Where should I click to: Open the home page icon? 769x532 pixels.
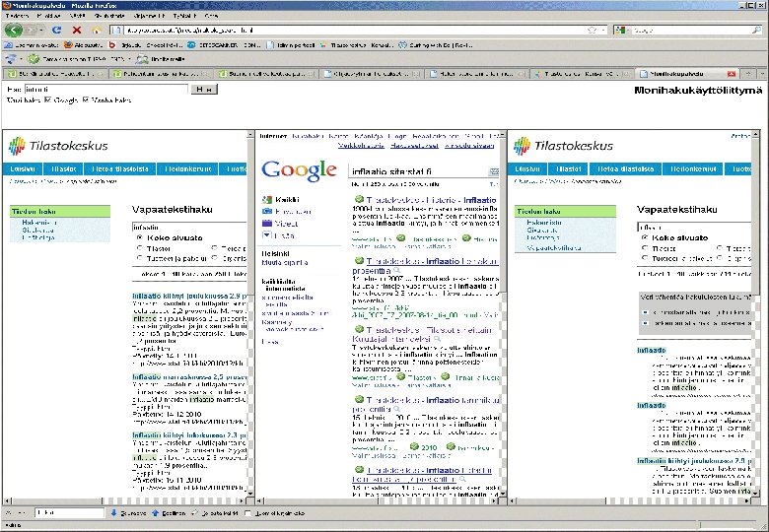[97, 31]
